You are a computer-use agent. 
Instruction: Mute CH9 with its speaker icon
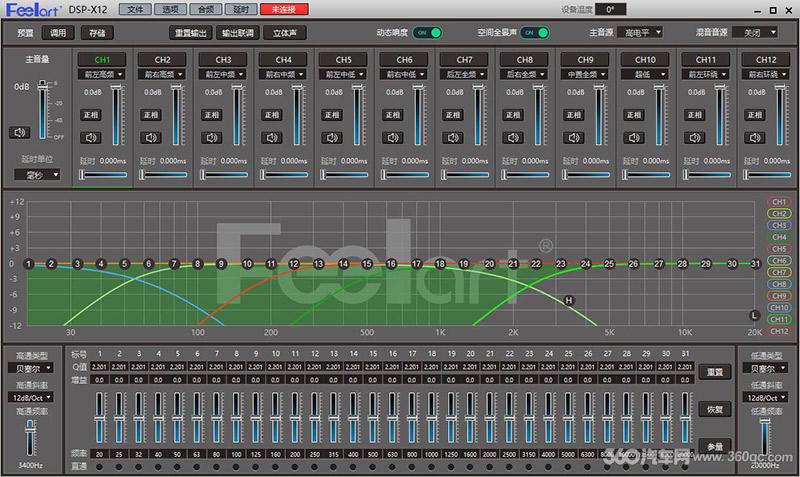574,138
